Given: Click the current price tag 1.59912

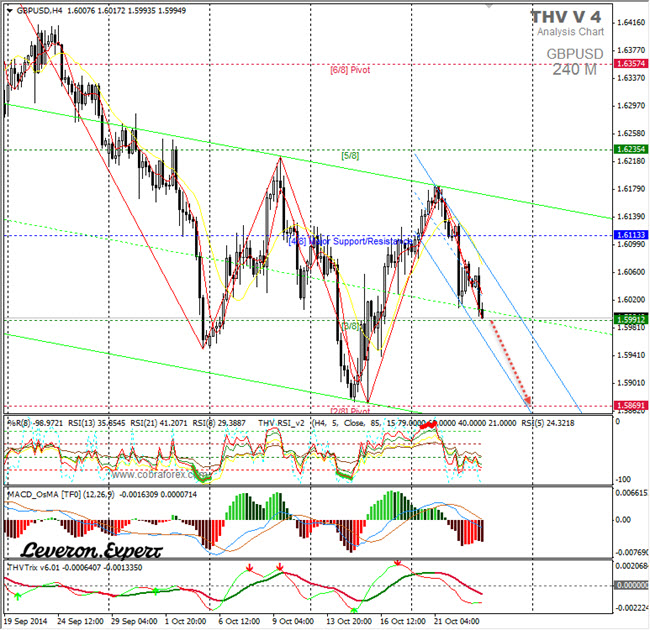Looking at the screenshot, I should point(631,319).
